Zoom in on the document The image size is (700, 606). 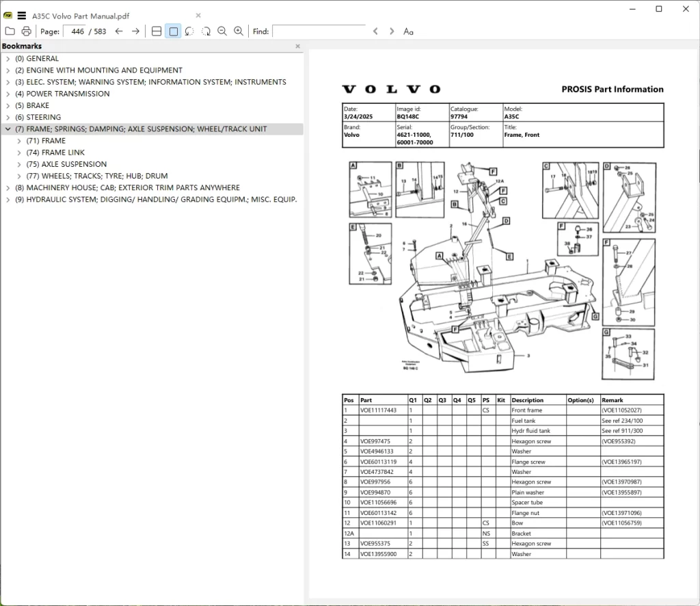click(239, 31)
